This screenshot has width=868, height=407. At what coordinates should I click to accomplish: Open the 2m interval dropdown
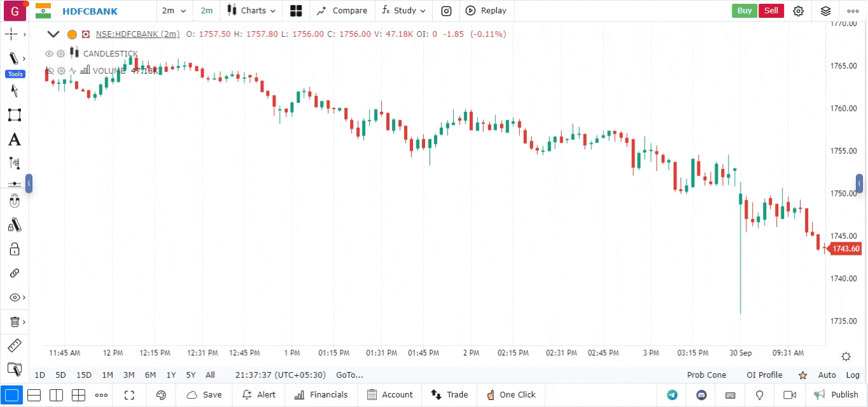[x=174, y=11]
